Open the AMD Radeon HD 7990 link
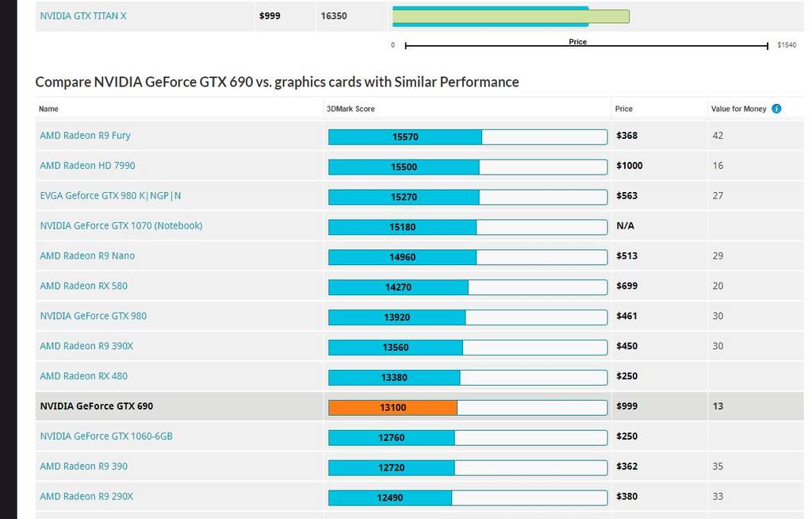This screenshot has height=519, width=812. pyautogui.click(x=87, y=165)
